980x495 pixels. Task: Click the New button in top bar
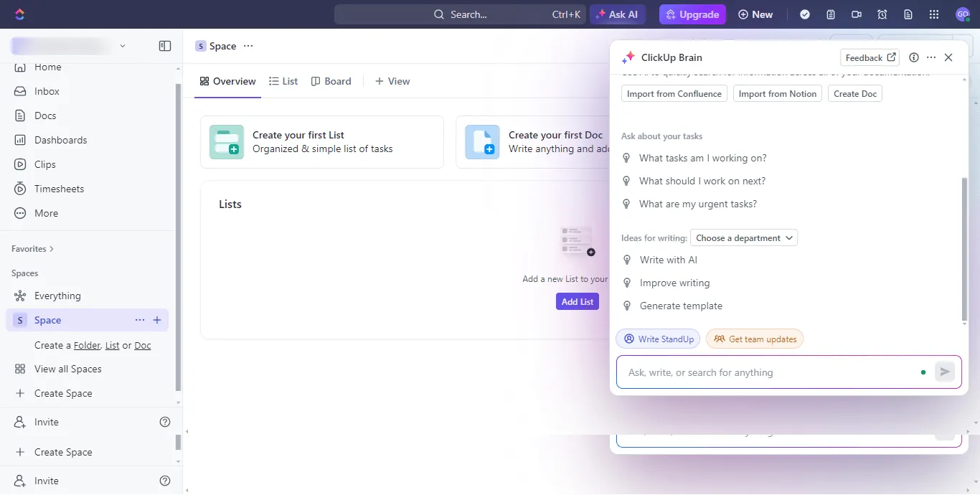point(755,14)
